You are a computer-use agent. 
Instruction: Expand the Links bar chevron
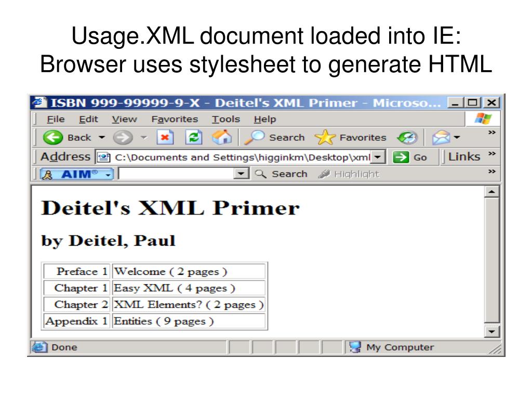[x=491, y=154]
